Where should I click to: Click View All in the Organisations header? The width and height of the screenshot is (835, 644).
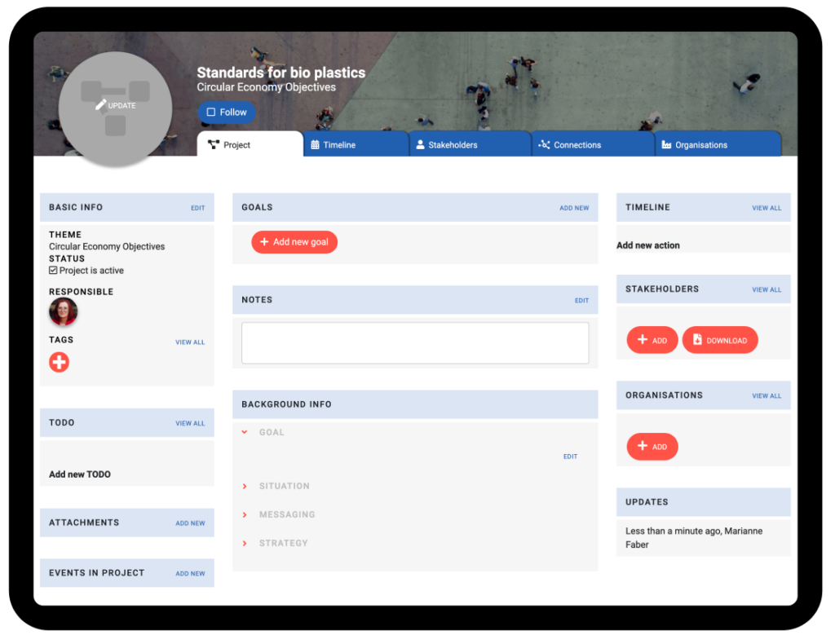(767, 396)
